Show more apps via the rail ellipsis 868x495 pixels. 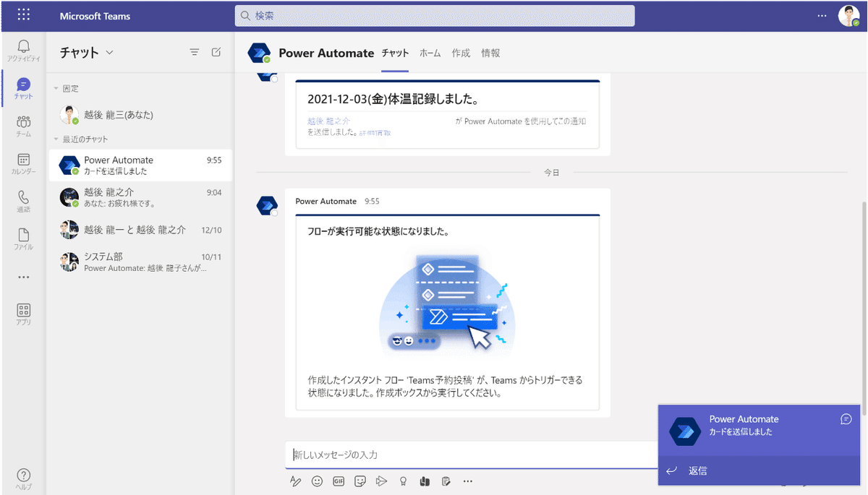click(x=23, y=277)
